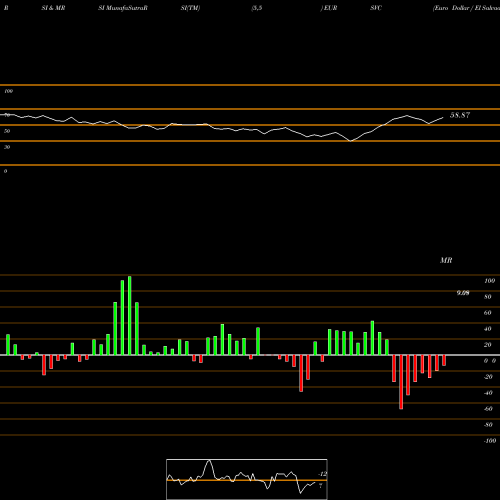Screen dimensions: 500x500
Task: Click the MR axis label -100
Action: 489,441
